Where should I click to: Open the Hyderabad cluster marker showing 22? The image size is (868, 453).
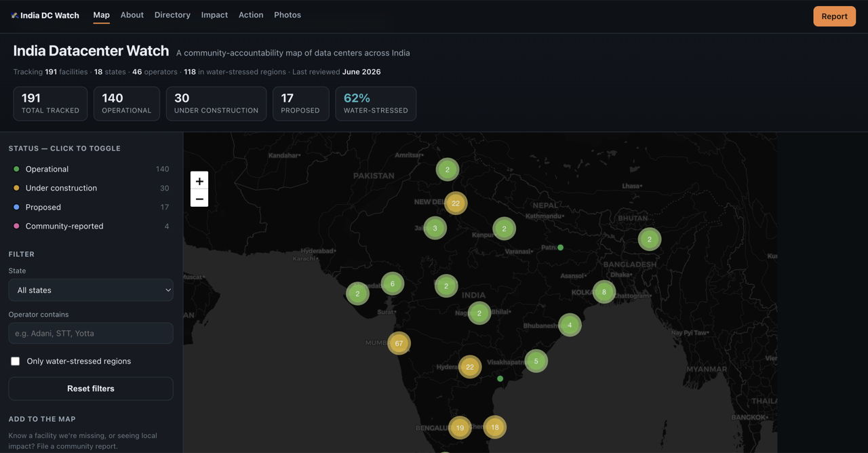coord(470,367)
